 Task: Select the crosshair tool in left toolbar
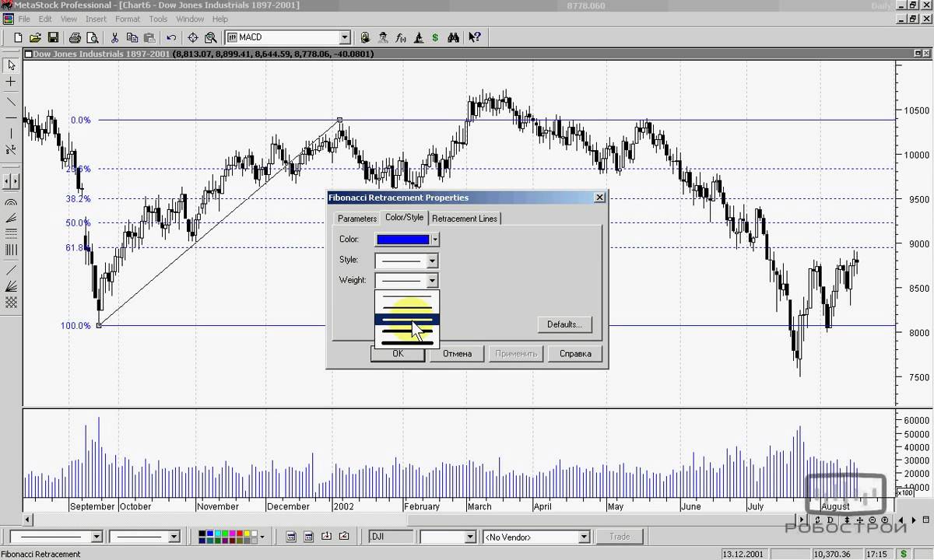[11, 82]
